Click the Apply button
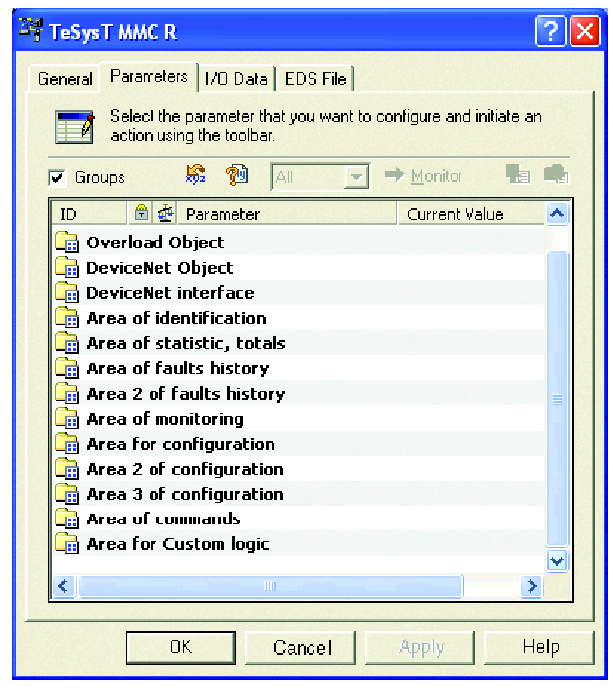The image size is (613, 688). [x=421, y=648]
